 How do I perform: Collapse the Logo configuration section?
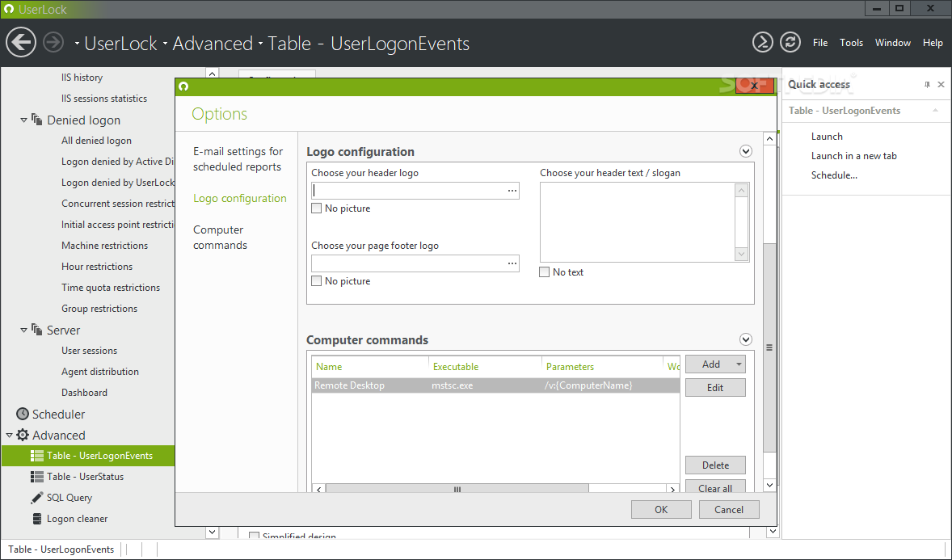[746, 151]
